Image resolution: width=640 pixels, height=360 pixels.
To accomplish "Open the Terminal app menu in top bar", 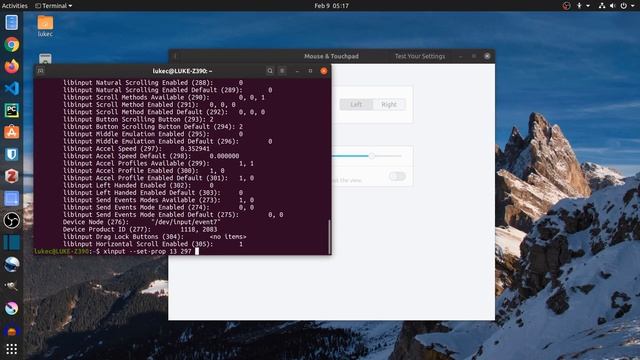I will [x=53, y=6].
